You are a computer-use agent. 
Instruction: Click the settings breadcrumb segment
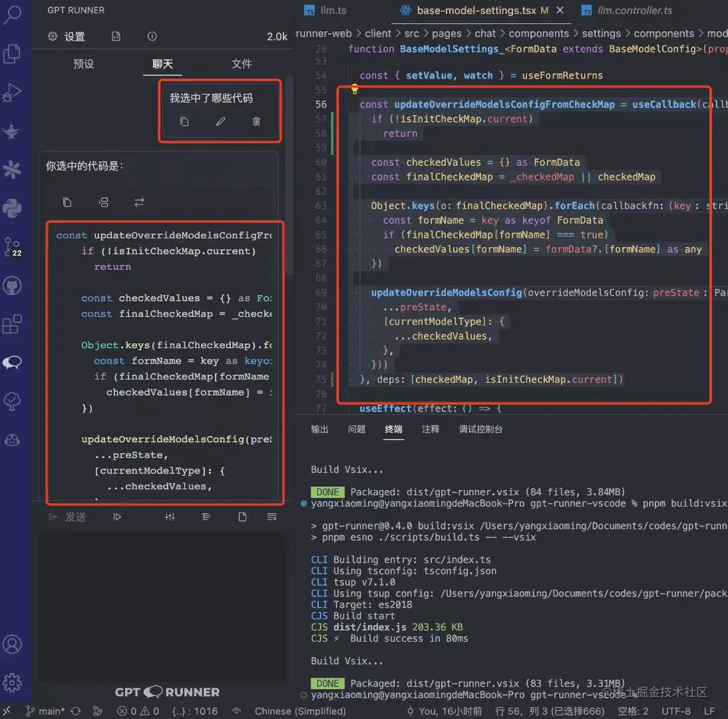click(602, 33)
